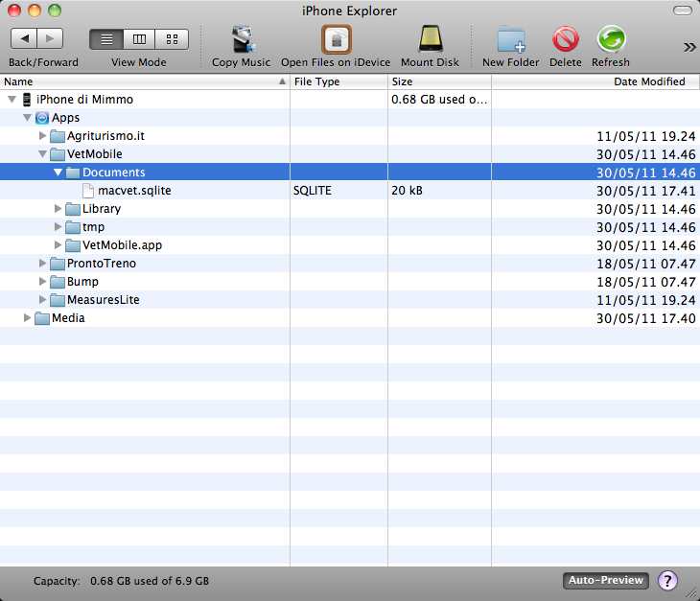Click the Media date 30/05/11 17.40
This screenshot has width=700, height=601.
[x=646, y=318]
